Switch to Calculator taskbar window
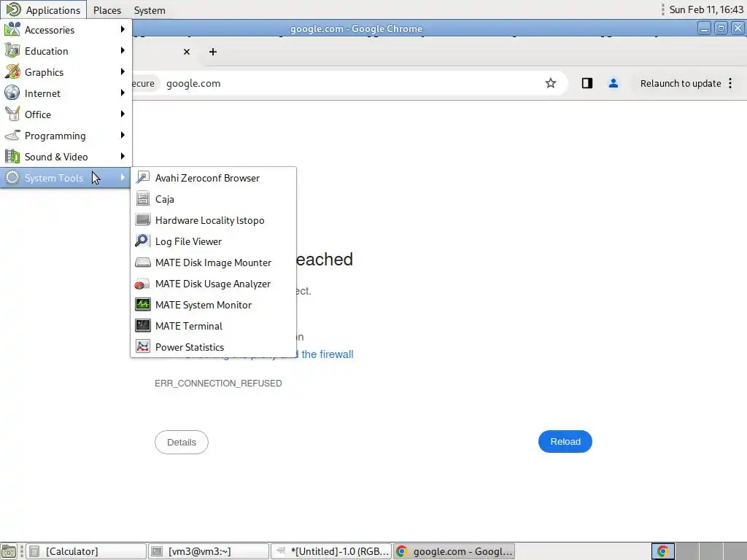This screenshot has height=560, width=747. point(86,551)
